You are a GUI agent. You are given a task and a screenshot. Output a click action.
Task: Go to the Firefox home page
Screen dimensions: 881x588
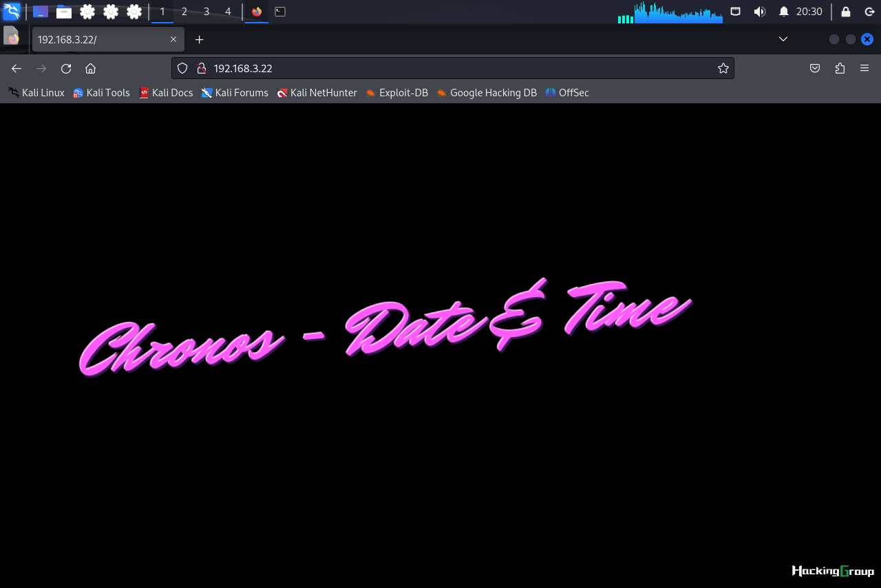pyautogui.click(x=90, y=68)
